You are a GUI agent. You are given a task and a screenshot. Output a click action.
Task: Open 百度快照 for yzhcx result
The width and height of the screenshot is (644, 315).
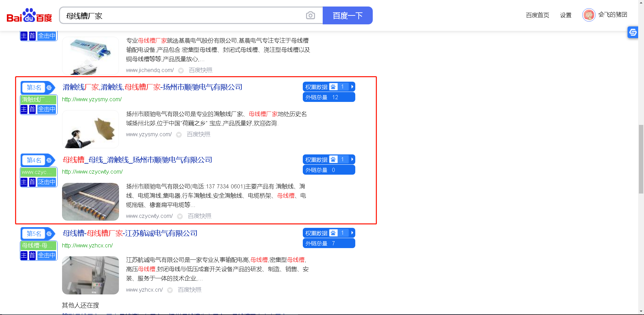(x=190, y=290)
